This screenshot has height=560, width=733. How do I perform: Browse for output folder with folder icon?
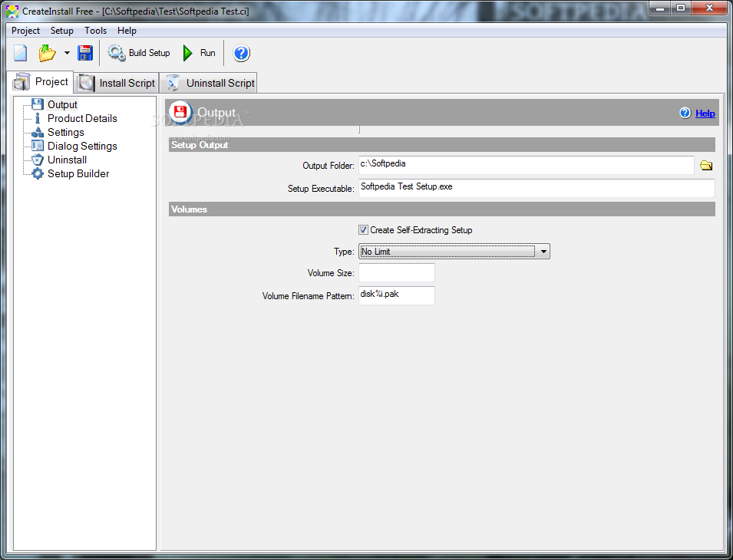point(706,166)
